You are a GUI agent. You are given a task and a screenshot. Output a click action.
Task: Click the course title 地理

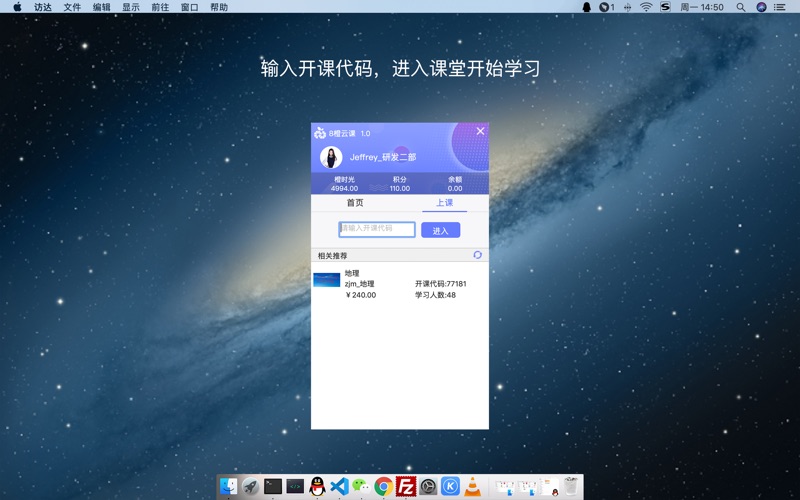pos(352,273)
